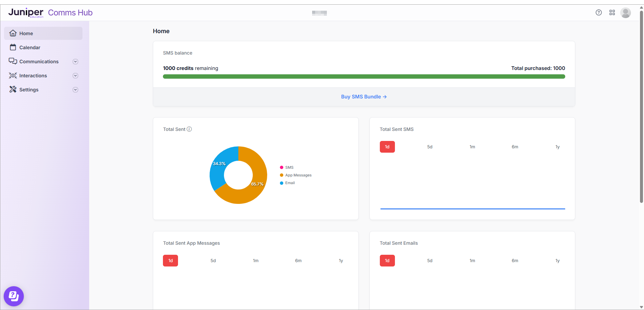The height and width of the screenshot is (310, 644).
Task: Click the help question mark icon
Action: click(599, 12)
